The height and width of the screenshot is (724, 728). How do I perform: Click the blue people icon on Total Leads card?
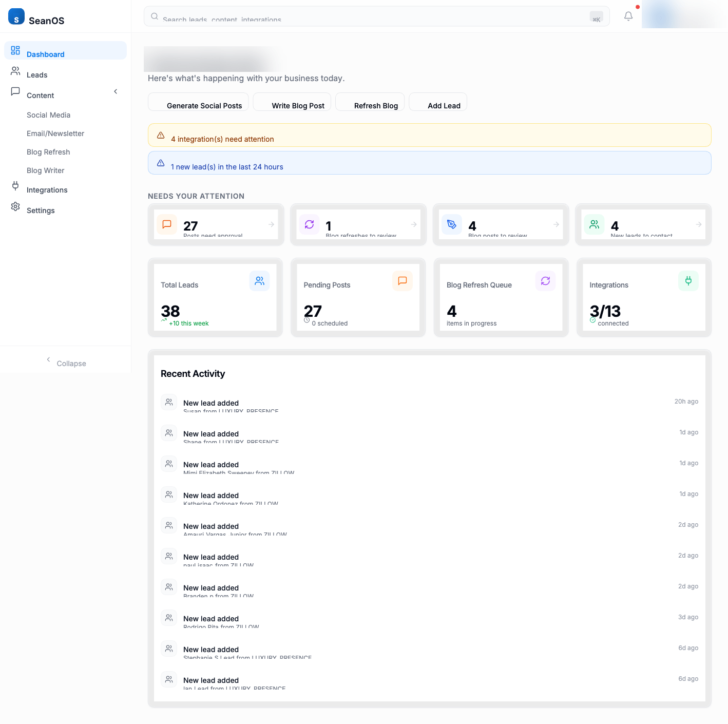(259, 281)
